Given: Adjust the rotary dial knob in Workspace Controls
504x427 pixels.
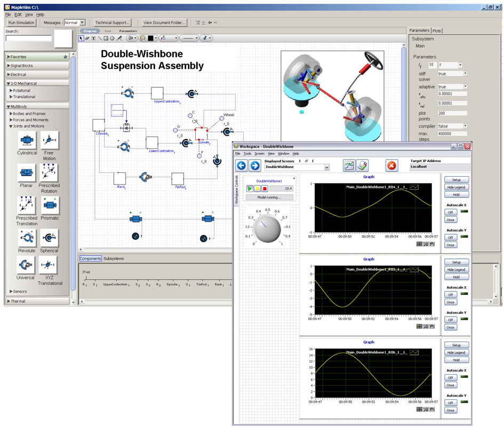Looking at the screenshot, I should click(x=267, y=230).
